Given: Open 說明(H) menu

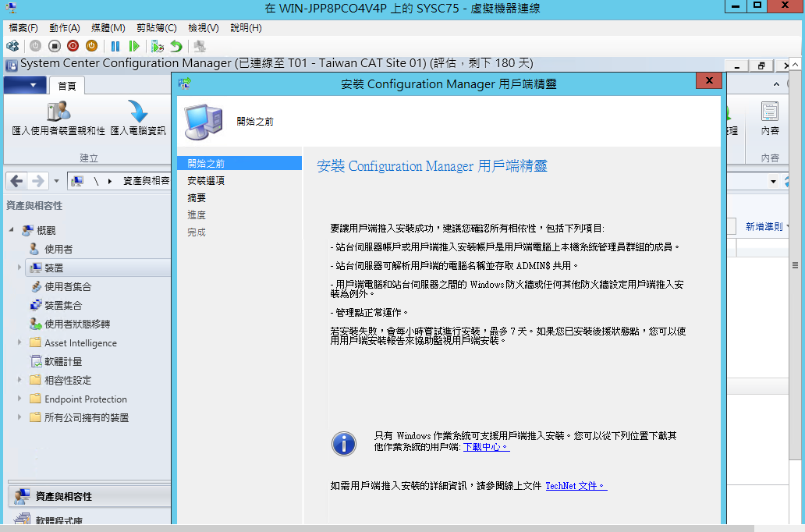Looking at the screenshot, I should [246, 28].
